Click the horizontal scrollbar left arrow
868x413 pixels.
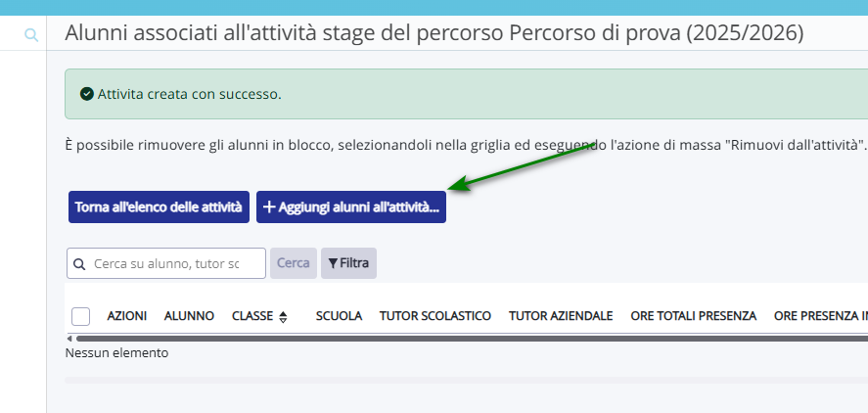69,339
